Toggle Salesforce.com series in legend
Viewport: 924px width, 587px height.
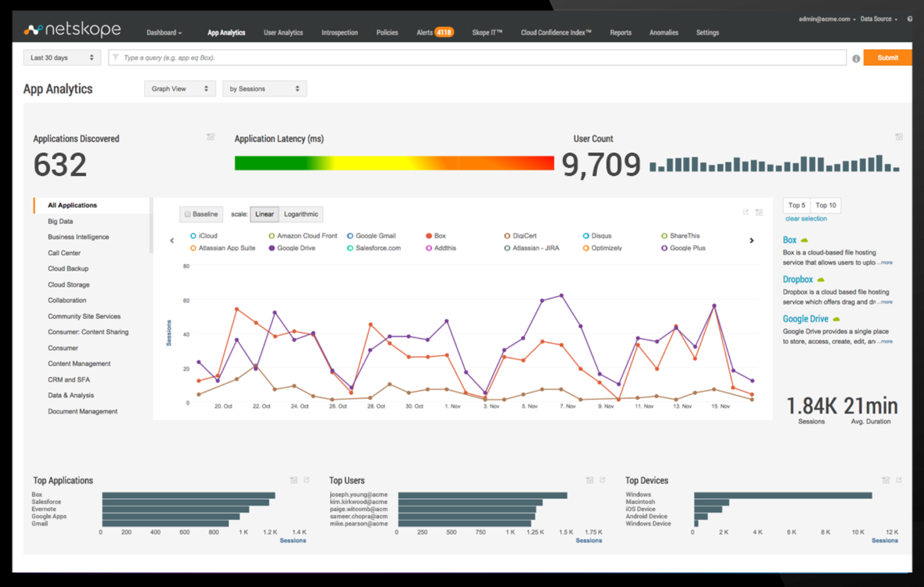pyautogui.click(x=374, y=248)
